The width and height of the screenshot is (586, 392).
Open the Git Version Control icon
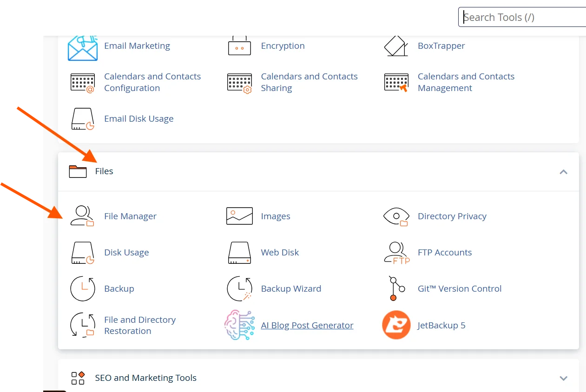pos(396,288)
